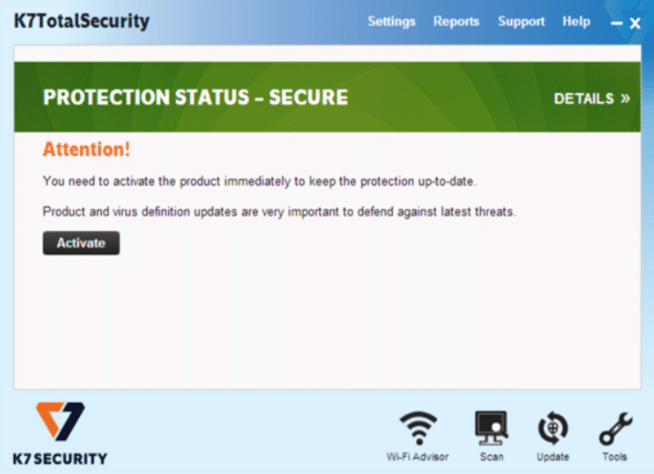The height and width of the screenshot is (474, 654).
Task: Click the orange Attention! heading
Action: pos(86,149)
